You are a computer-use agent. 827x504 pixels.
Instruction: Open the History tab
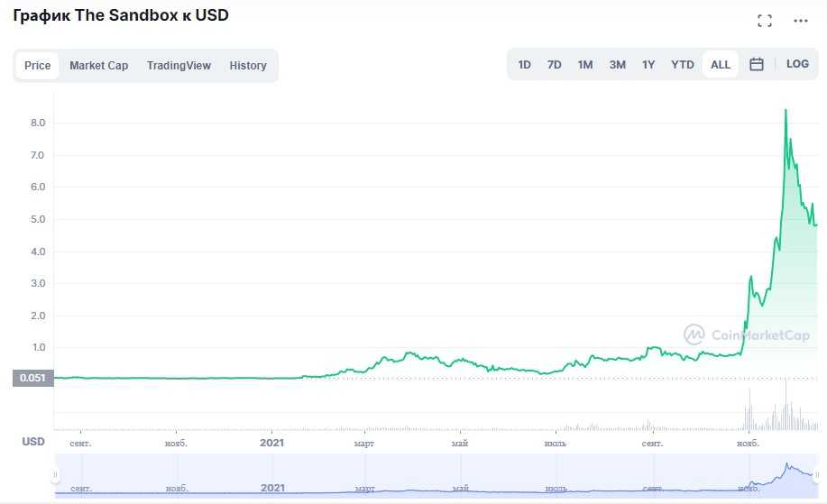click(x=248, y=66)
